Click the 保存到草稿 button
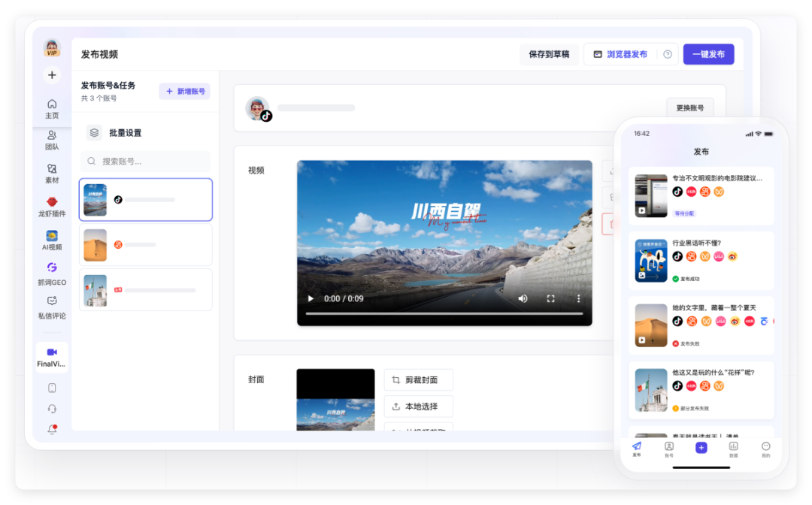 coord(549,54)
